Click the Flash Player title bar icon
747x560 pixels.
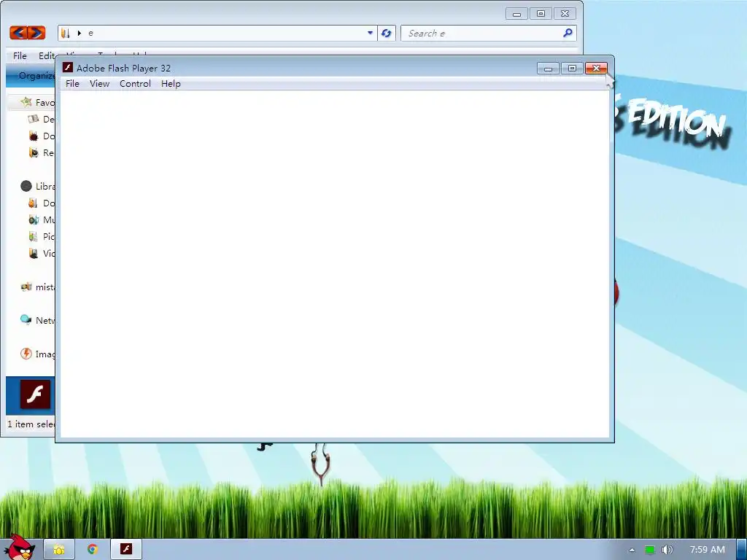point(68,68)
